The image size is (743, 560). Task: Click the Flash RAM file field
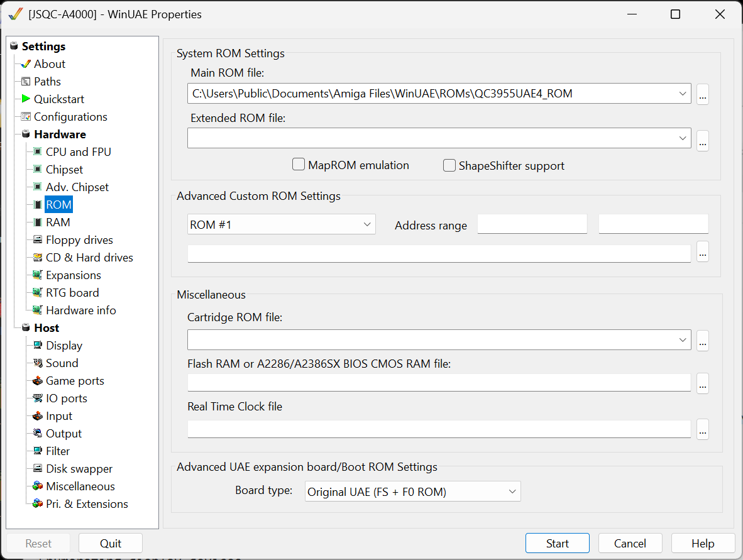[439, 382]
